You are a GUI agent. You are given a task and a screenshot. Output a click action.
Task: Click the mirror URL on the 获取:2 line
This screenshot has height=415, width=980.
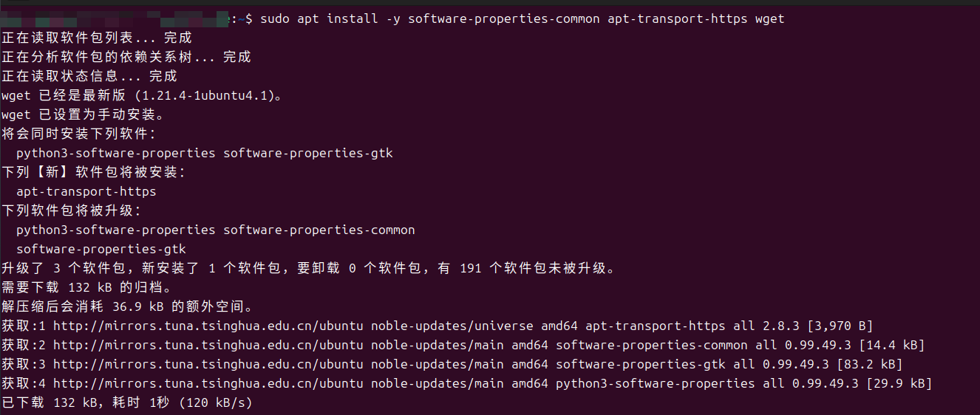(x=208, y=345)
